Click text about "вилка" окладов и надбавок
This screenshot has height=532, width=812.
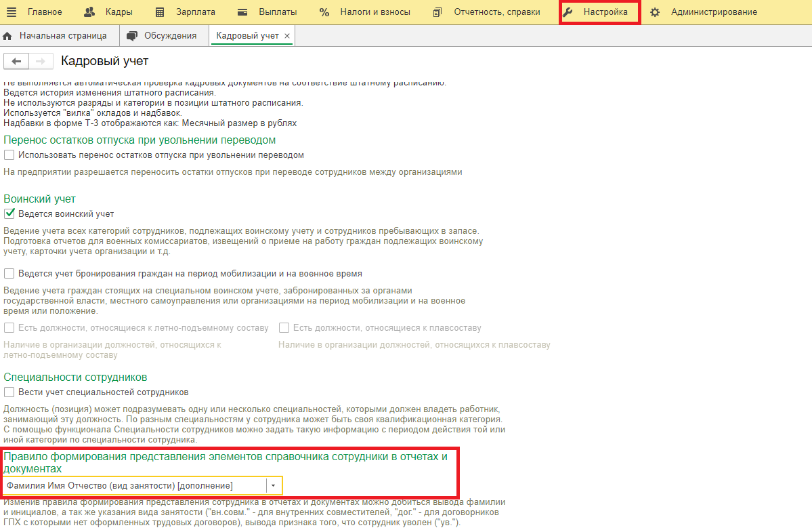93,113
